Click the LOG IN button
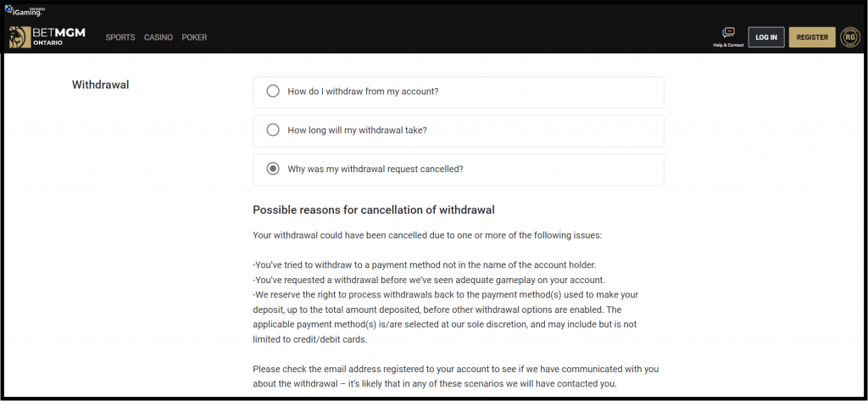This screenshot has width=868, height=401. tap(766, 37)
